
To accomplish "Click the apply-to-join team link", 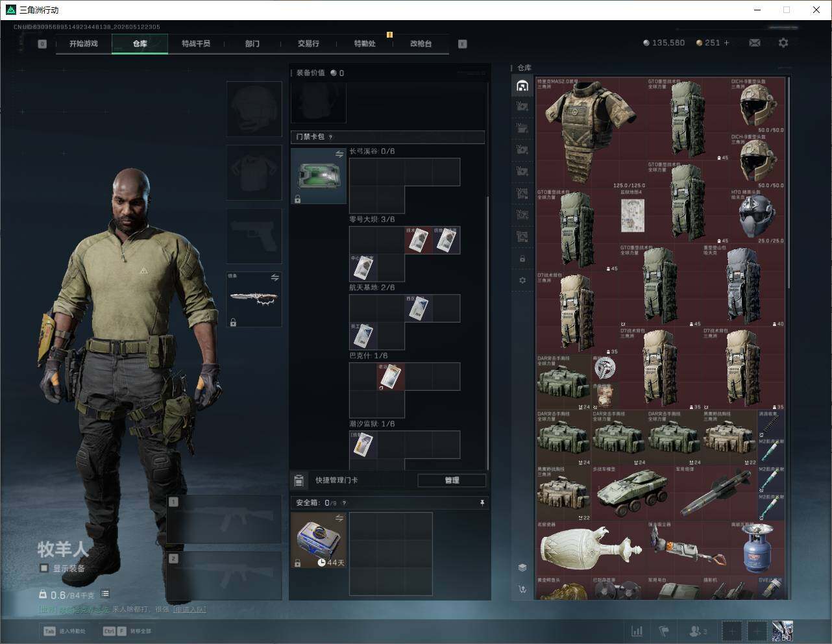I will pyautogui.click(x=190, y=610).
